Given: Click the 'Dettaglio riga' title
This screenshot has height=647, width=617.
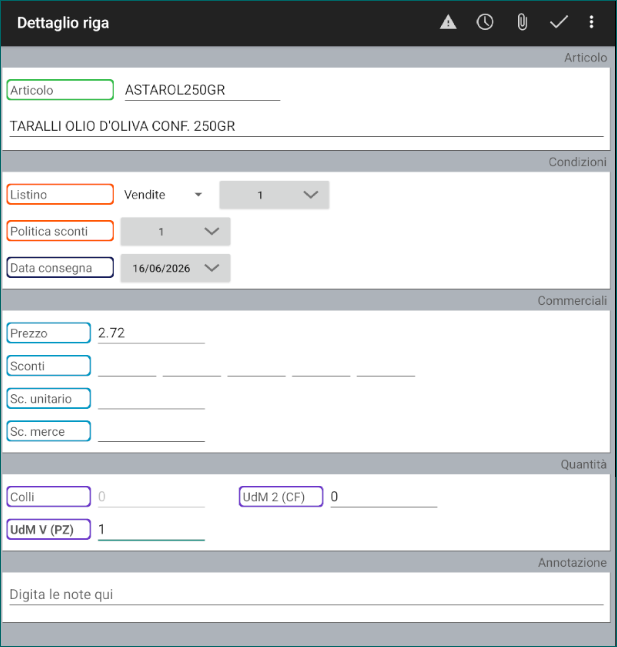Looking at the screenshot, I should [x=63, y=23].
